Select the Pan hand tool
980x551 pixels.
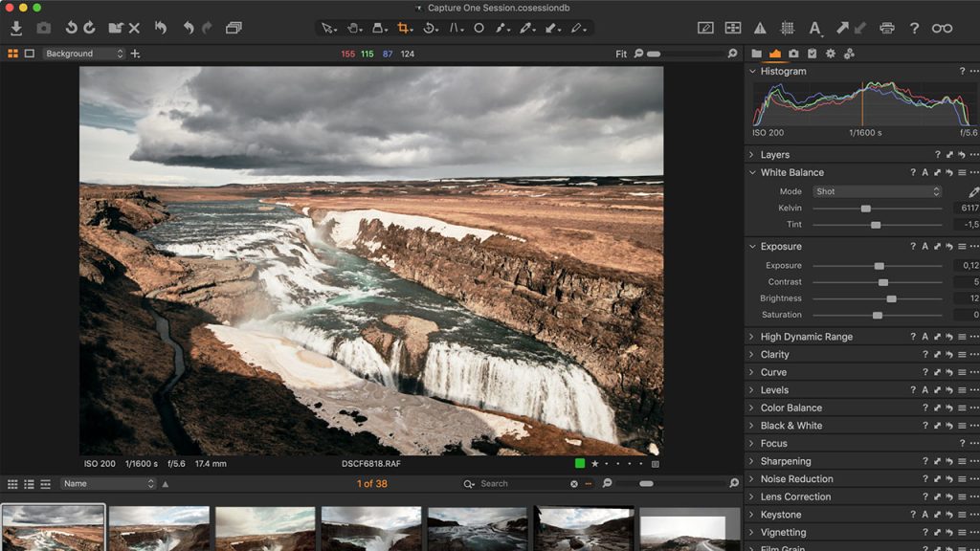(353, 29)
